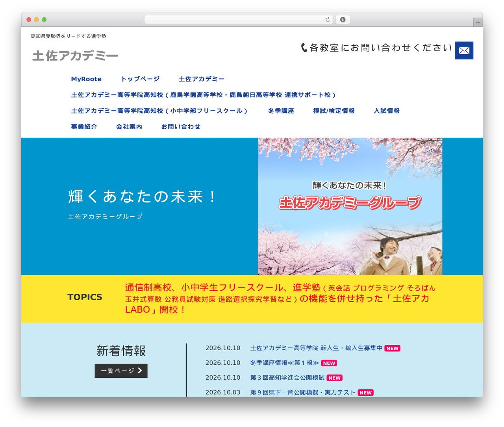Image resolution: width=504 pixels, height=427 pixels.
Task: Open the MyRoote menu item
Action: coord(86,79)
